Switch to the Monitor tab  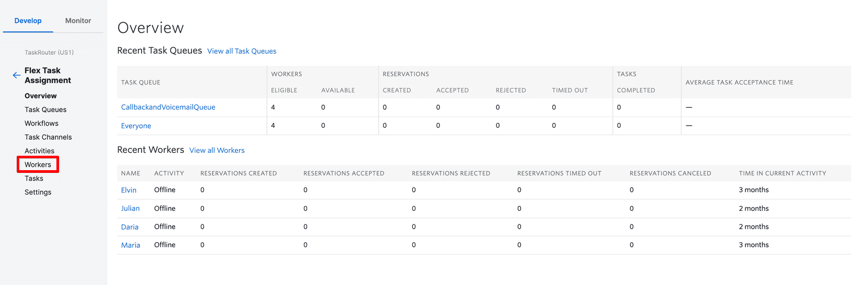point(78,21)
